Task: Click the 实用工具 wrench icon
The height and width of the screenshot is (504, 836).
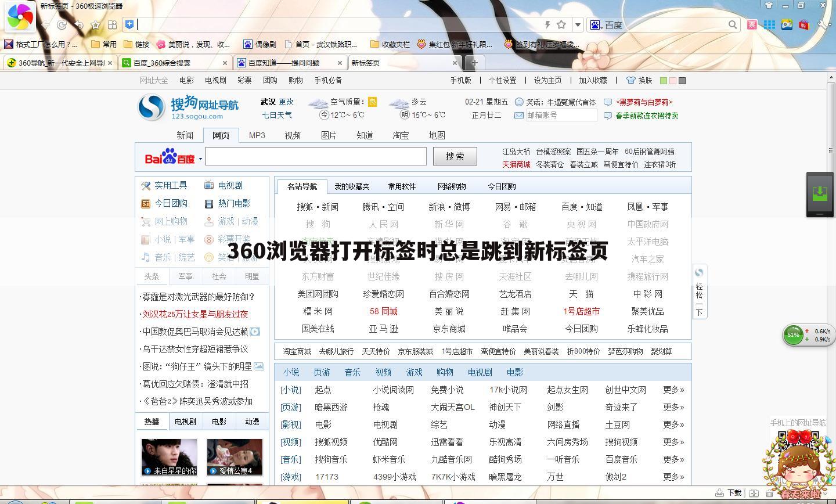Action: 146,186
